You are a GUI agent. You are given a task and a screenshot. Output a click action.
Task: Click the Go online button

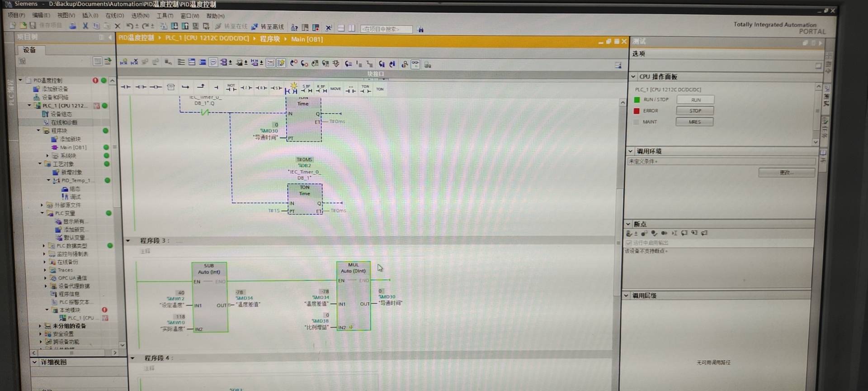coord(231,27)
